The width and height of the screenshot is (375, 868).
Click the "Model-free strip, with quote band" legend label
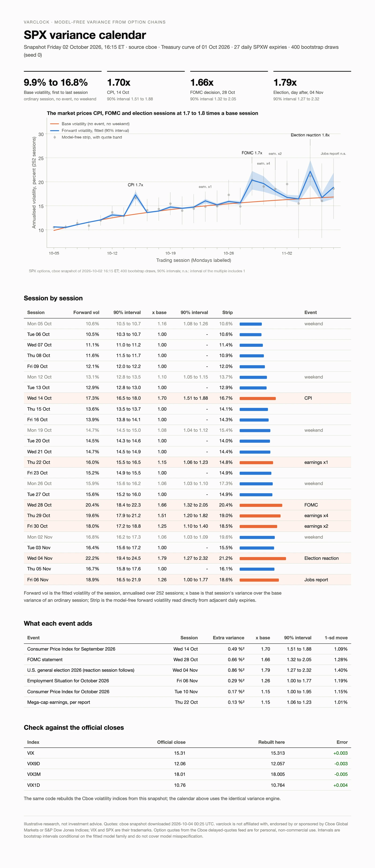click(92, 137)
